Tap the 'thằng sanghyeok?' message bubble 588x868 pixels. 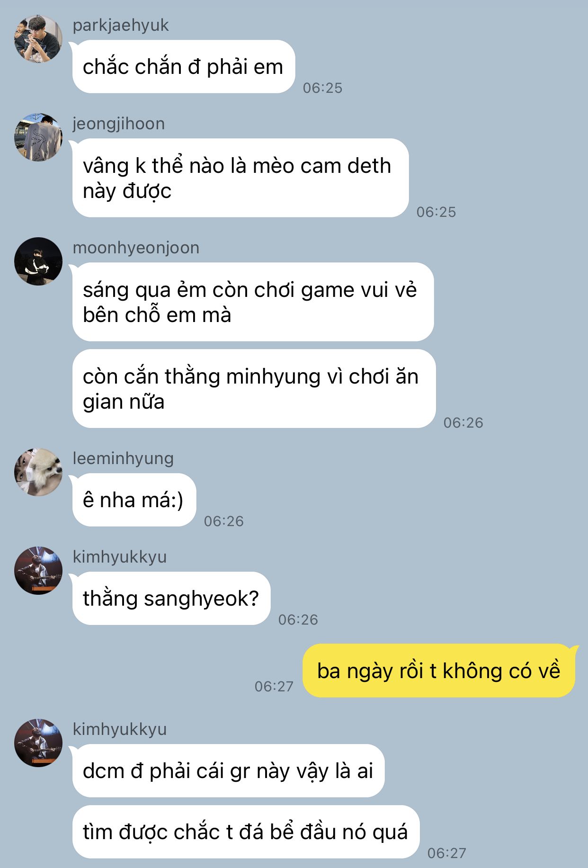pyautogui.click(x=171, y=599)
